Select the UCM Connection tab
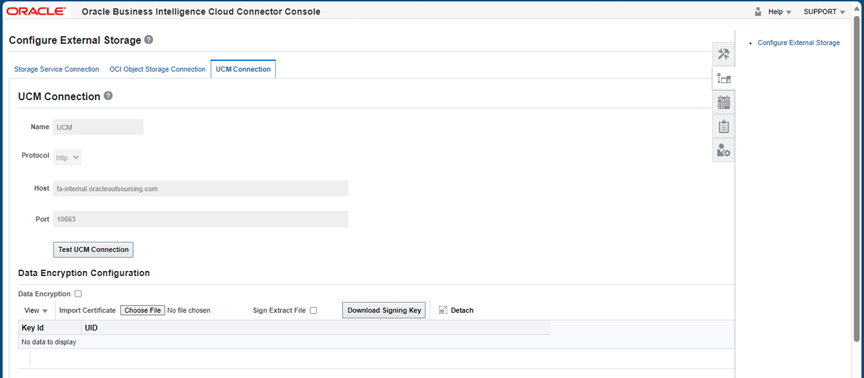Screen dimensions: 864x378 coord(243,69)
